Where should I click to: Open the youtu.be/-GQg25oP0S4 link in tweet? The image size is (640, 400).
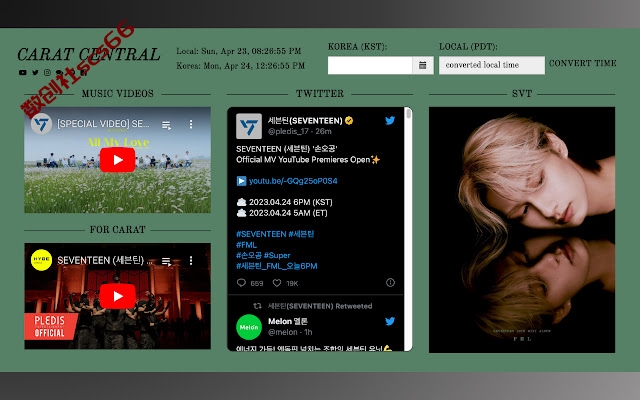point(293,181)
